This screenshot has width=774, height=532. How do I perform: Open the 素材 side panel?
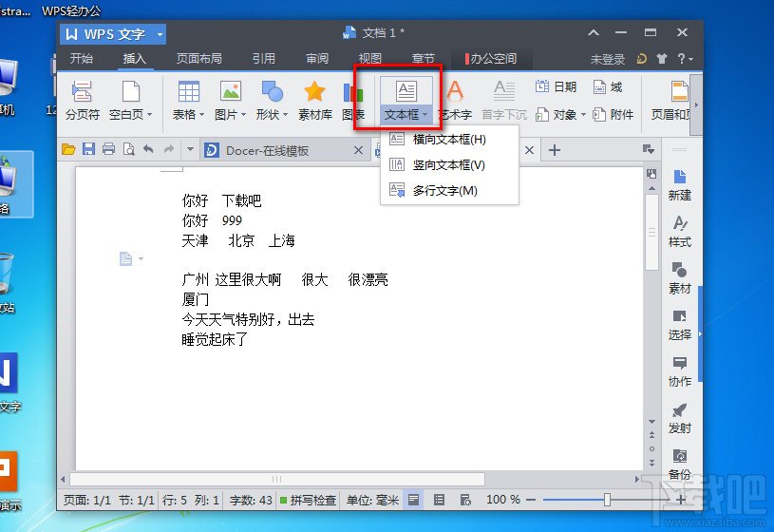(x=680, y=278)
